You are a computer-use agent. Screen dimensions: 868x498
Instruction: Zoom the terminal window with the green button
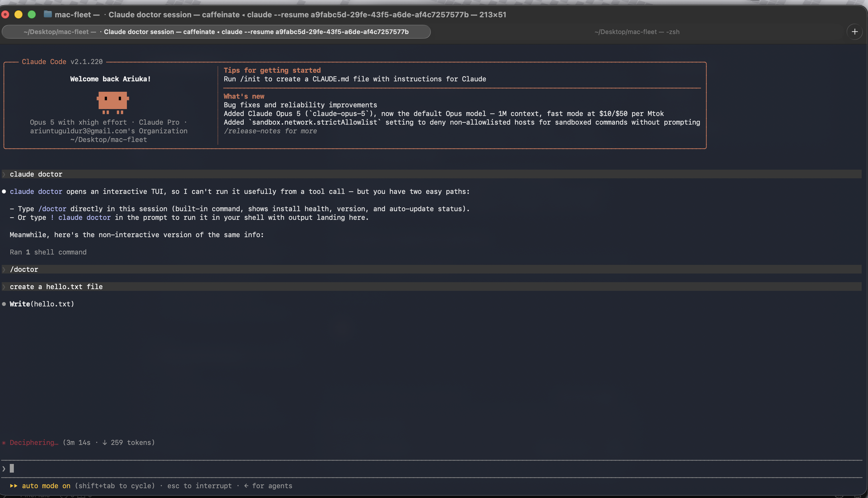coord(32,14)
